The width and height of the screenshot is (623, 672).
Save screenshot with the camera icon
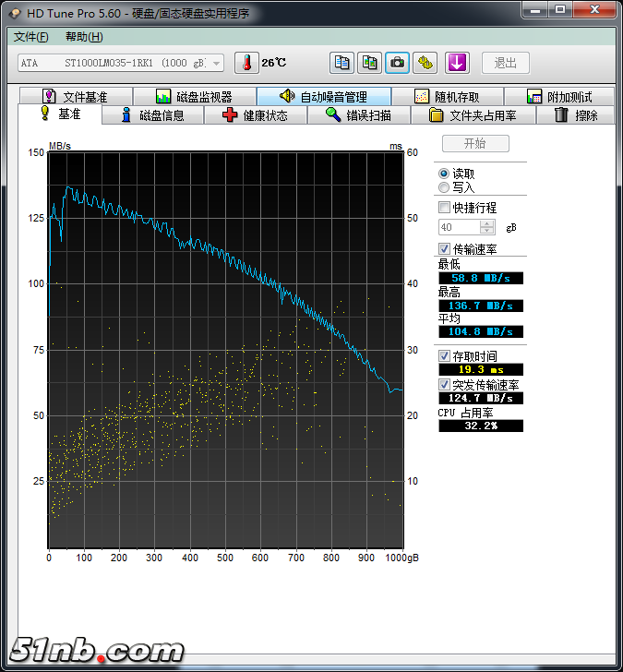pos(397,63)
